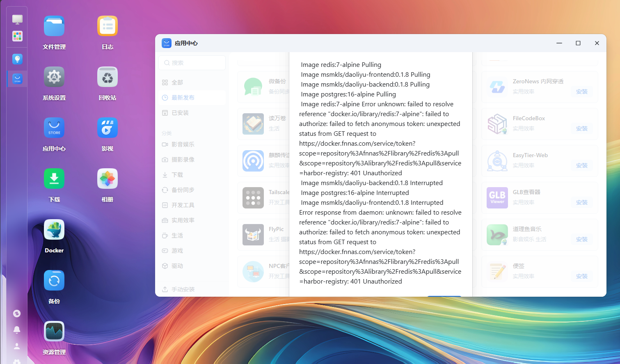Launch the Docker desktop app
The image size is (620, 364).
pos(54,230)
